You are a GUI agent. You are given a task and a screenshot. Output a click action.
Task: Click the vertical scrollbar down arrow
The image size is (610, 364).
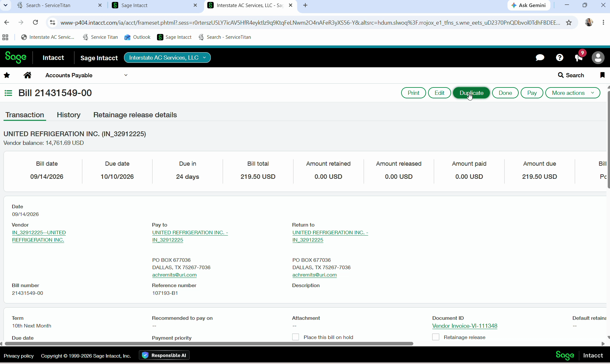coord(608,337)
